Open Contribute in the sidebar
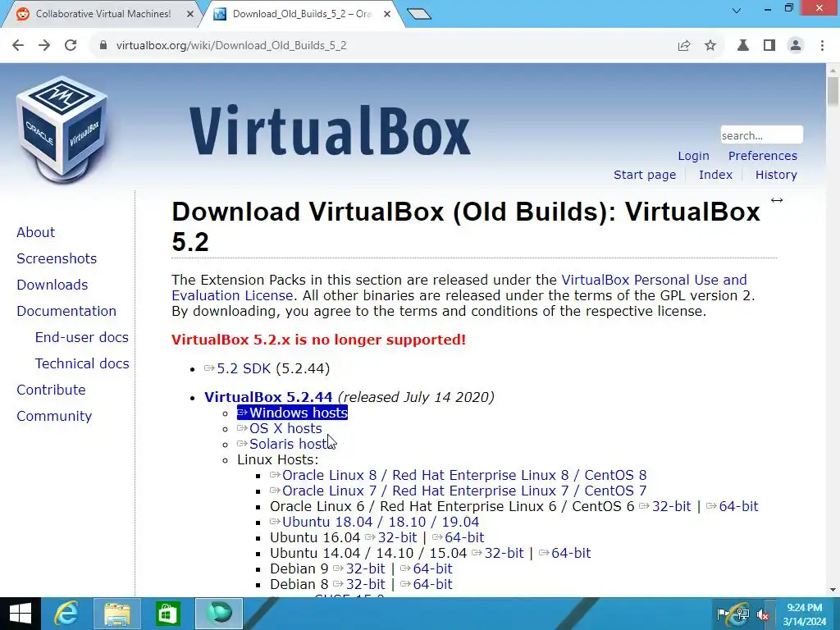The image size is (840, 630). pos(51,390)
